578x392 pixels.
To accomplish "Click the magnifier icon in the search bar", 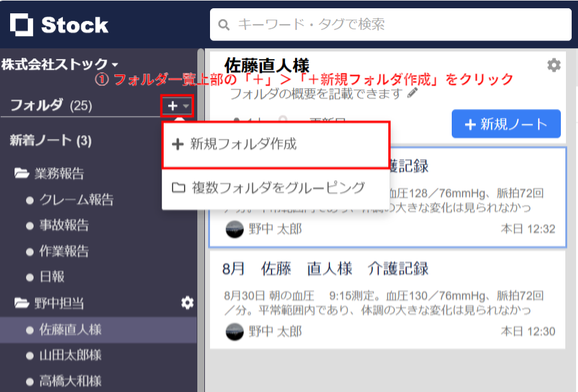I will 223,24.
